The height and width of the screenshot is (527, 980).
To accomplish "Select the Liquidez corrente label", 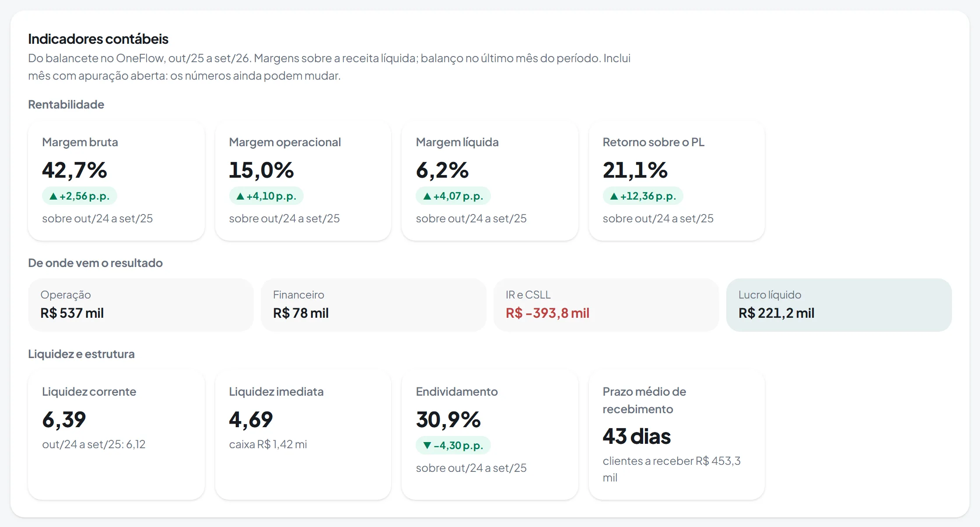I will (89, 392).
